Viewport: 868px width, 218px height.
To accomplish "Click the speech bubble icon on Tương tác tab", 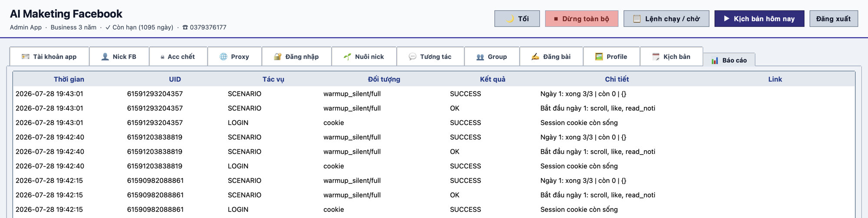I will click(x=412, y=56).
